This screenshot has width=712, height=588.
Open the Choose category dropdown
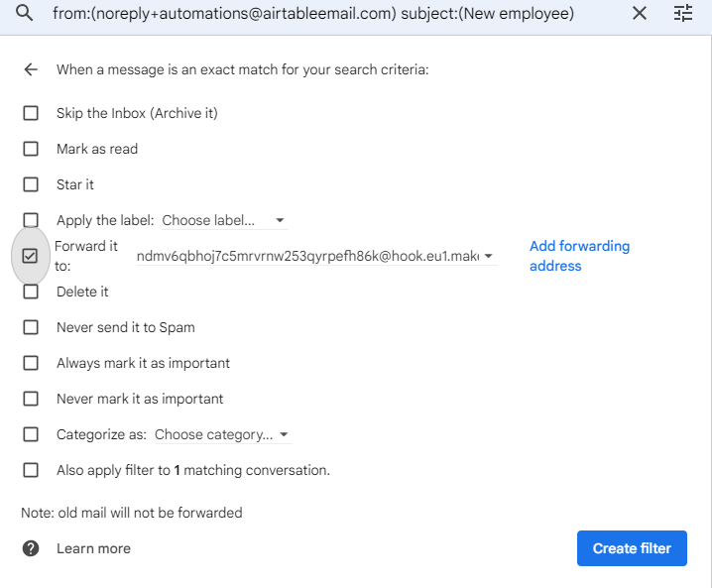[221, 434]
